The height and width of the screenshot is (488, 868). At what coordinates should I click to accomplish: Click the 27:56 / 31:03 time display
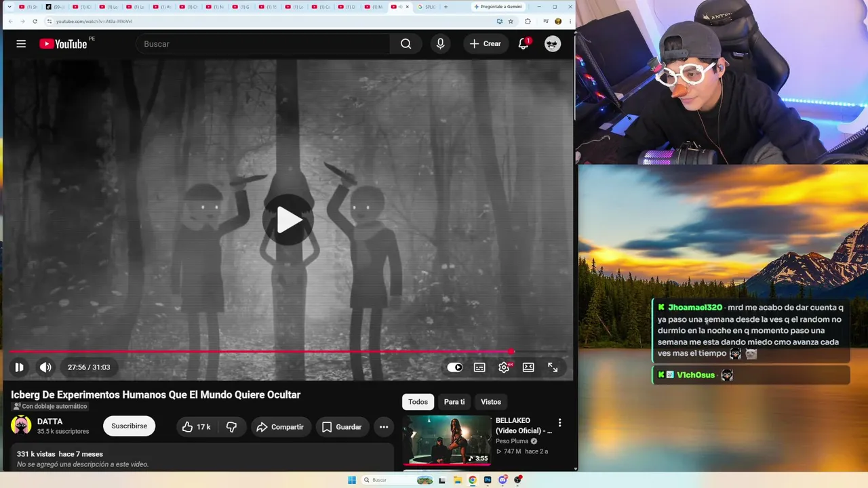point(89,367)
